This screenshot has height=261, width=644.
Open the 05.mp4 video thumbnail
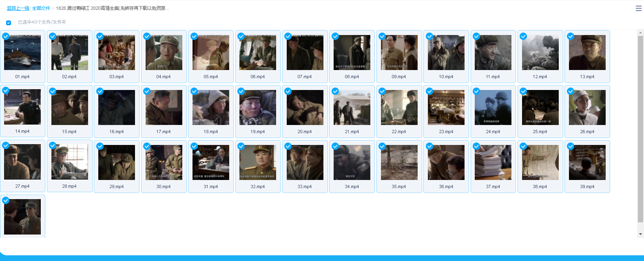(211, 53)
